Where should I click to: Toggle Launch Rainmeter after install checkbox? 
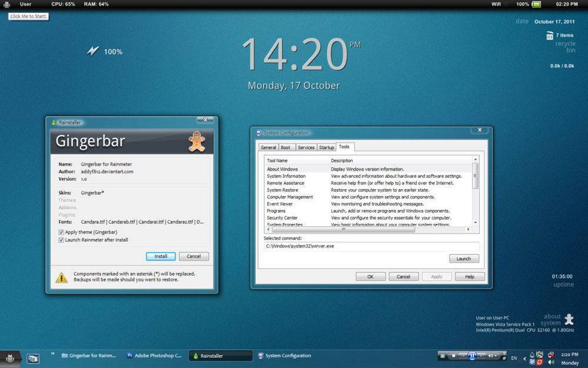click(61, 240)
